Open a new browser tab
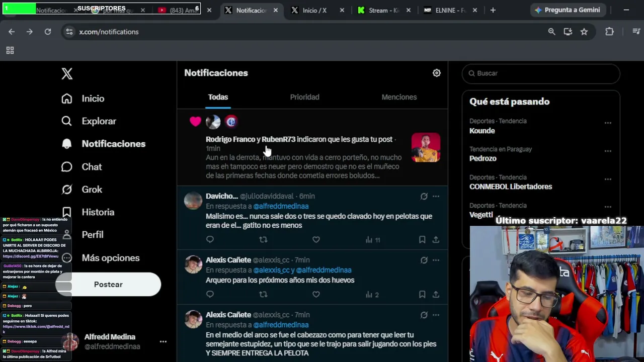 pos(493,10)
